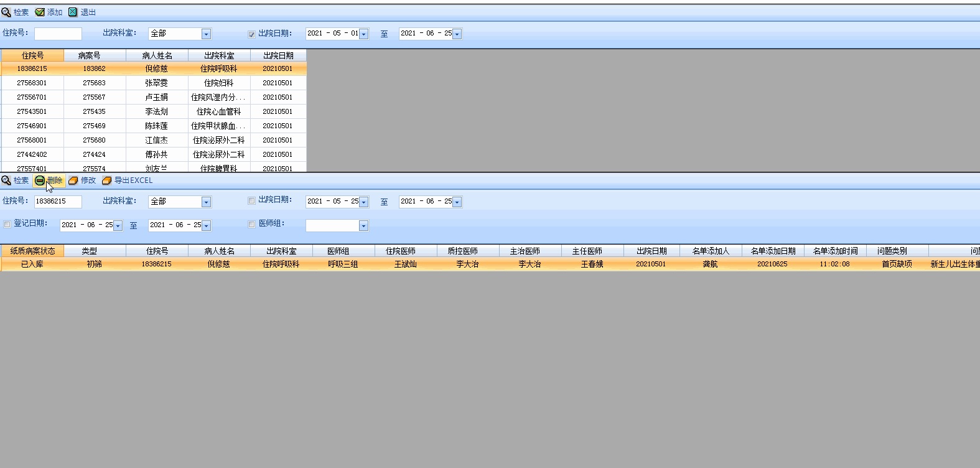The image size is (980, 468).
Task: Click the 病案号 cell 274424
Action: pyautogui.click(x=95, y=154)
